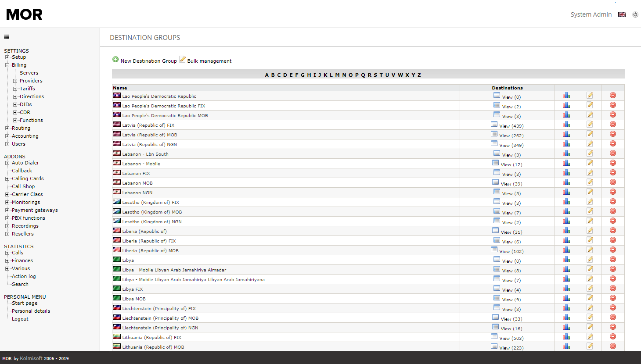Open the statistics chart icon for Libya FIX
641x364 pixels.
tap(566, 289)
